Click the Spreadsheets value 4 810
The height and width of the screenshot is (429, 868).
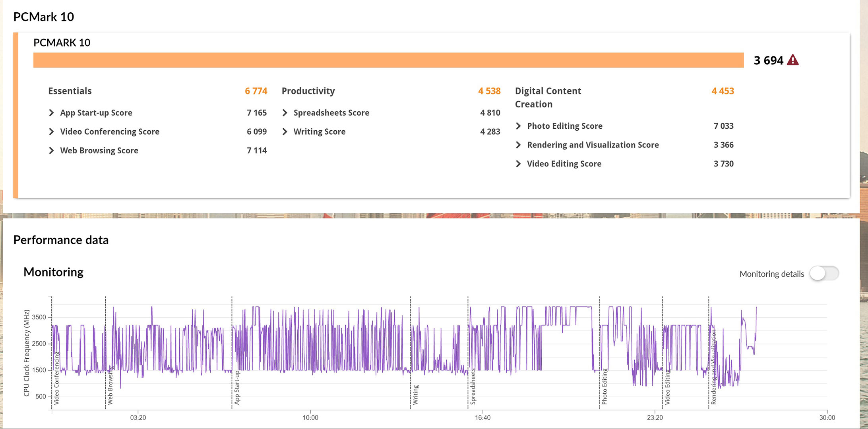[490, 113]
